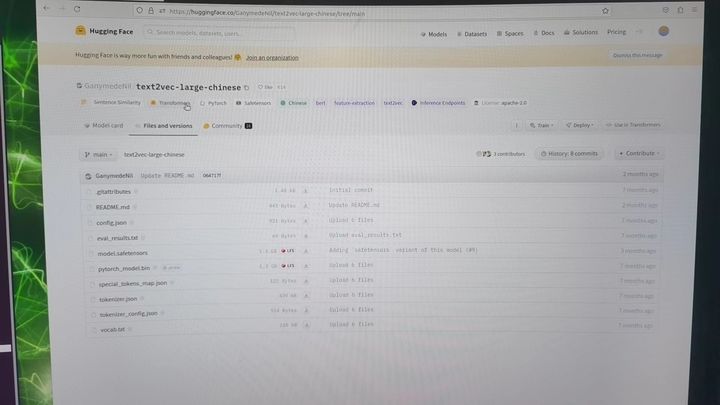Open the pytorch_model.bin file entry
The height and width of the screenshot is (405, 720).
tap(124, 268)
